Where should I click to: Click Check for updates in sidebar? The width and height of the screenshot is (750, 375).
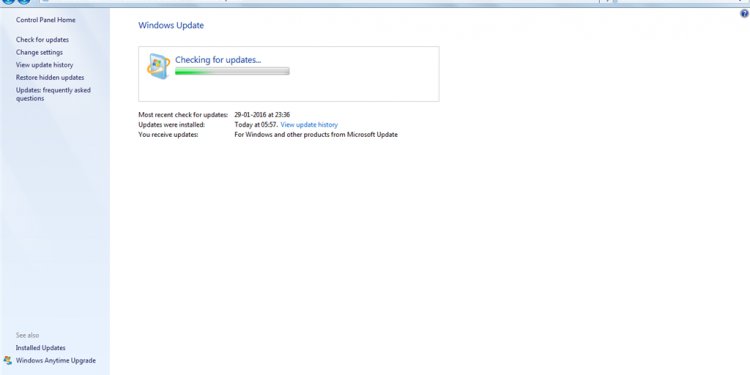point(42,40)
